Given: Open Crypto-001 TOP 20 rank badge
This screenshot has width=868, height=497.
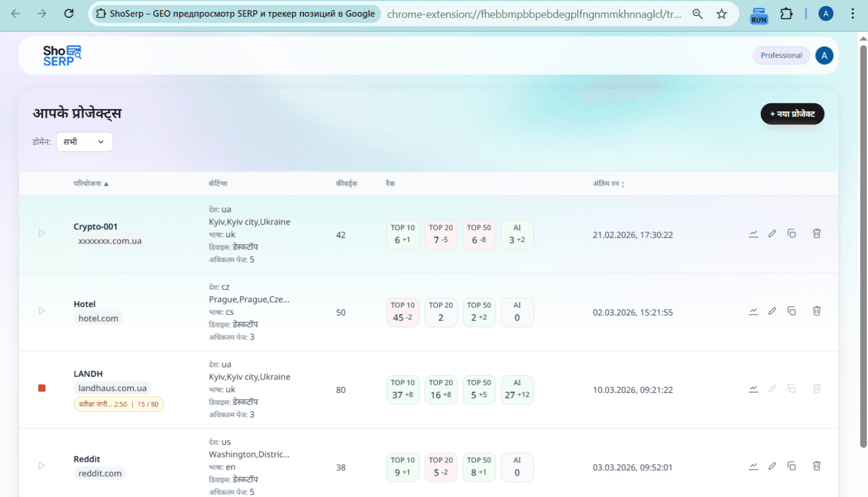Looking at the screenshot, I should pyautogui.click(x=441, y=235).
